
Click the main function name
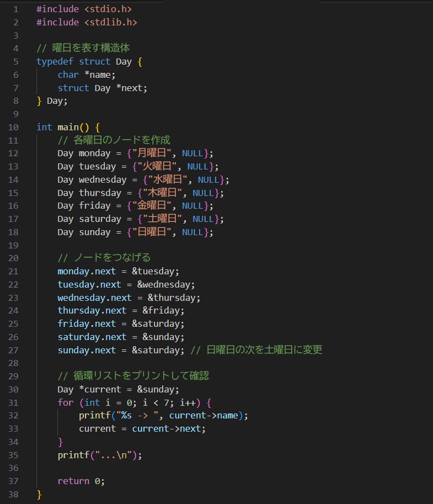[x=68, y=127]
